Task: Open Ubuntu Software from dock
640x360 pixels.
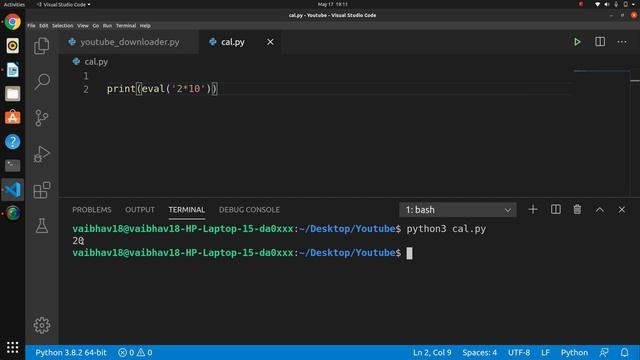Action: click(x=13, y=118)
